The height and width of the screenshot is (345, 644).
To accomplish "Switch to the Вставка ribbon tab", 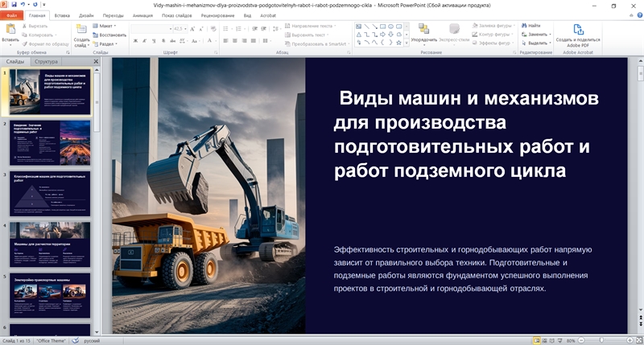I will click(62, 15).
